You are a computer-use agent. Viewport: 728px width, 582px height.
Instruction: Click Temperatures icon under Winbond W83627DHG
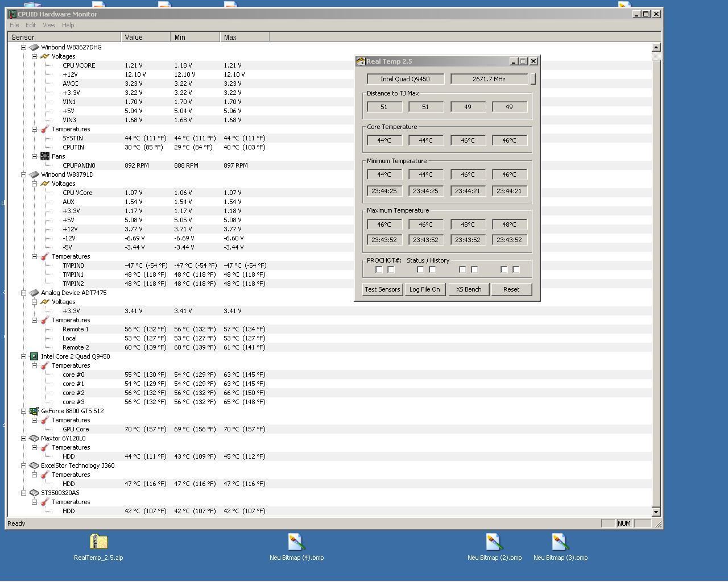click(45, 129)
